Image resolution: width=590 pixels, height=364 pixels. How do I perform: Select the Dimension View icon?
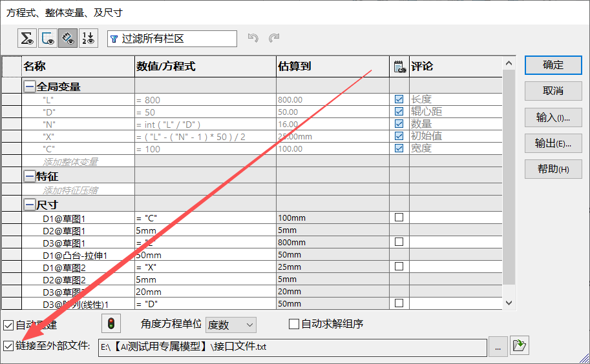[68, 38]
